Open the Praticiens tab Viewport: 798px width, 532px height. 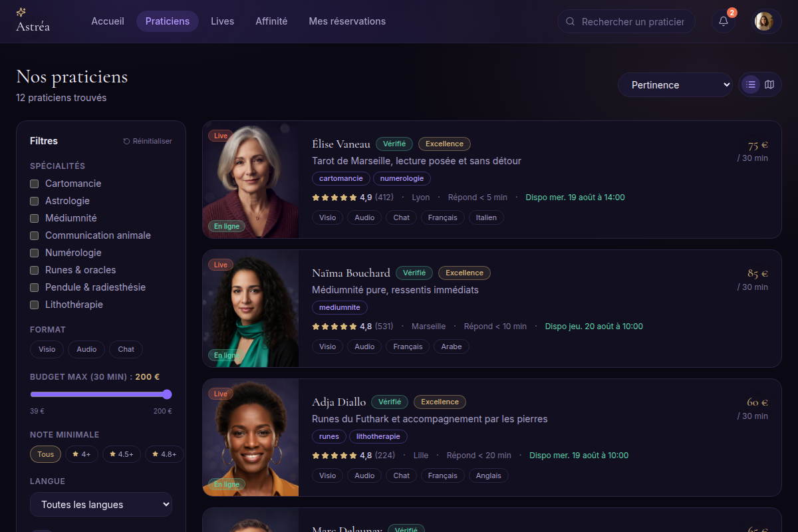(x=168, y=21)
